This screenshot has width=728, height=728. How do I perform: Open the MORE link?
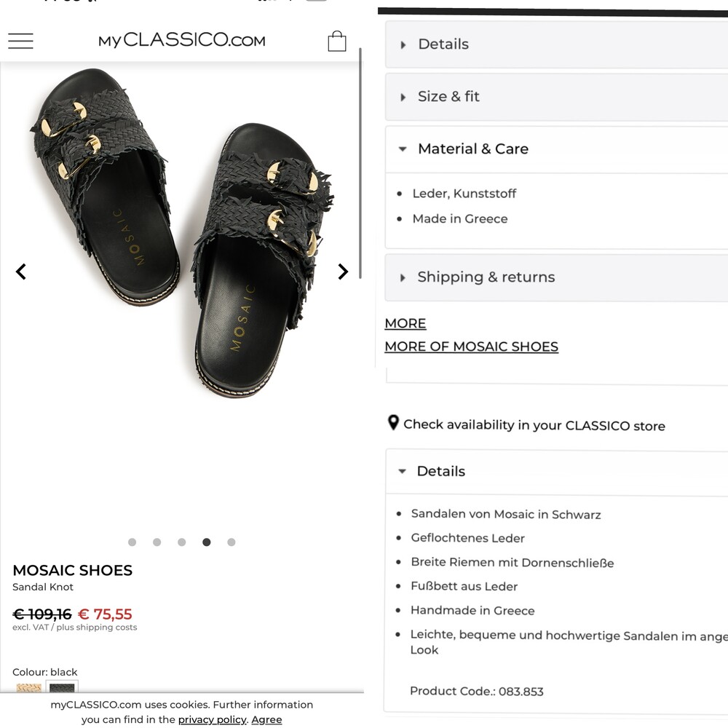point(405,324)
